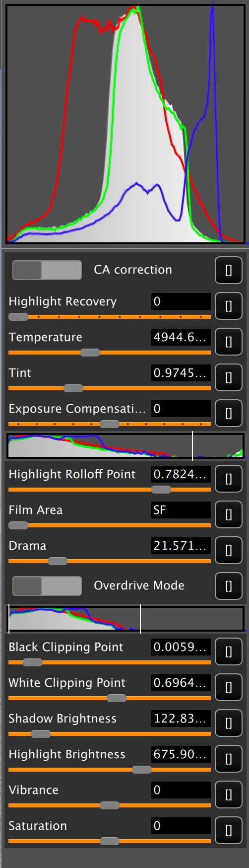249x868 pixels.
Task: Click the Shadow Brightness slider handle
Action: pos(41,734)
